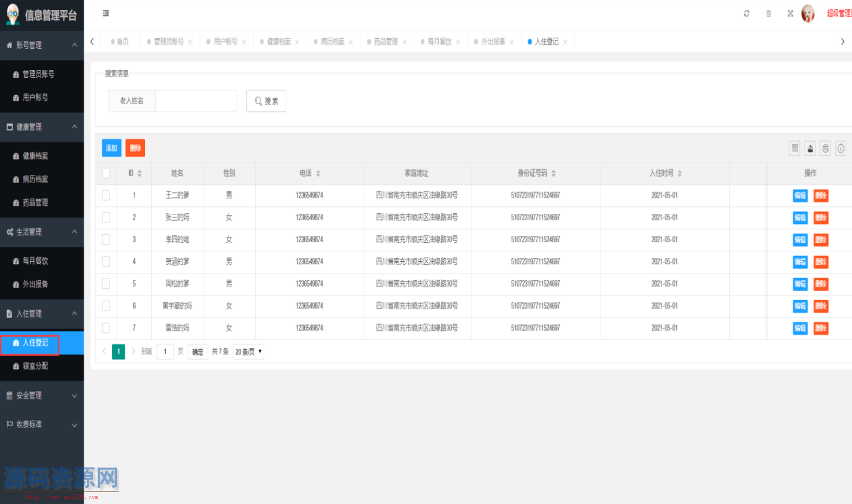Click the trash icon in top bar

[x=769, y=13]
